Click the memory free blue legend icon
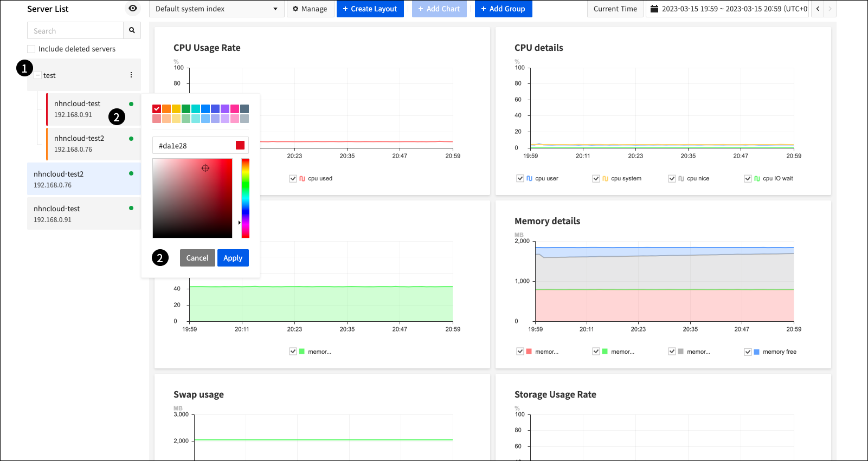This screenshot has width=868, height=461. (756, 352)
